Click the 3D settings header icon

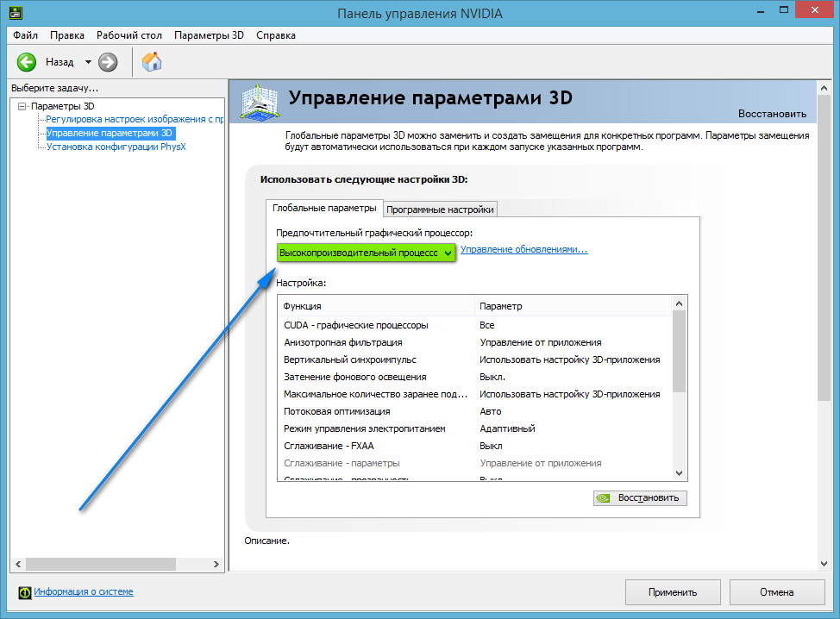260,101
